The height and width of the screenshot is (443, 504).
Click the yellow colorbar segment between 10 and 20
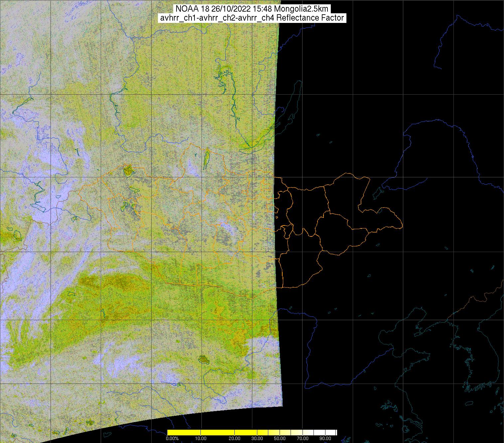[x=218, y=432]
